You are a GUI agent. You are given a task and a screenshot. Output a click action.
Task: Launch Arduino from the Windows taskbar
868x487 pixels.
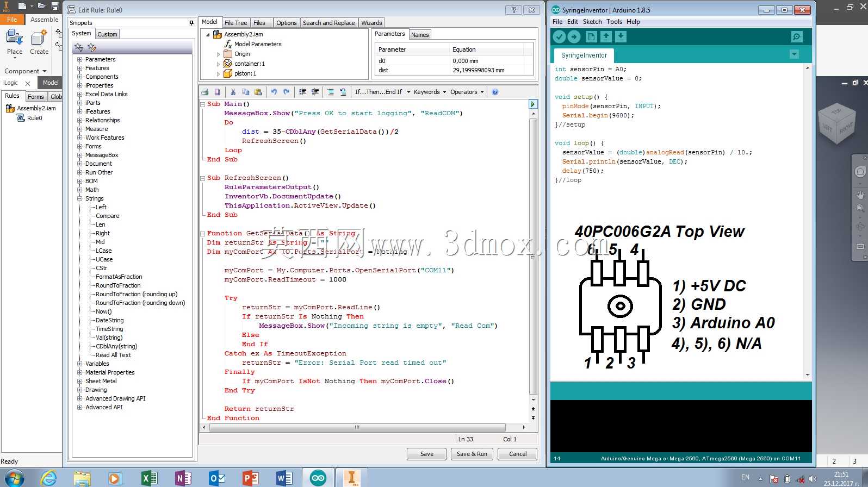click(318, 478)
